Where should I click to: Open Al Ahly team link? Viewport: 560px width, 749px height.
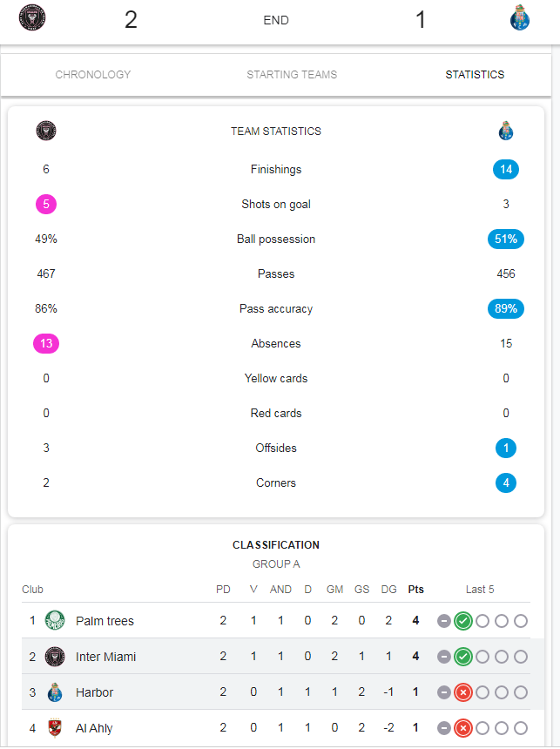point(94,728)
